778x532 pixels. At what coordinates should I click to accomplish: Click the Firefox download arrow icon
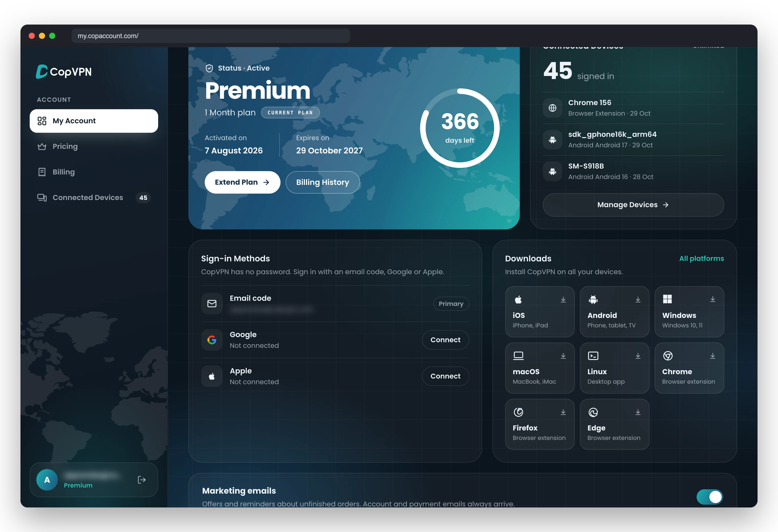point(563,412)
